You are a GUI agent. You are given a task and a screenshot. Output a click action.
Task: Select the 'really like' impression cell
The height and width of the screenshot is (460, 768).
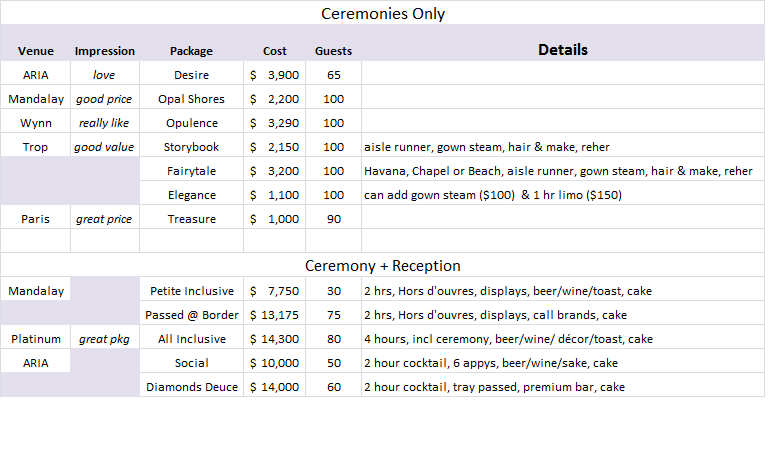tap(104, 123)
